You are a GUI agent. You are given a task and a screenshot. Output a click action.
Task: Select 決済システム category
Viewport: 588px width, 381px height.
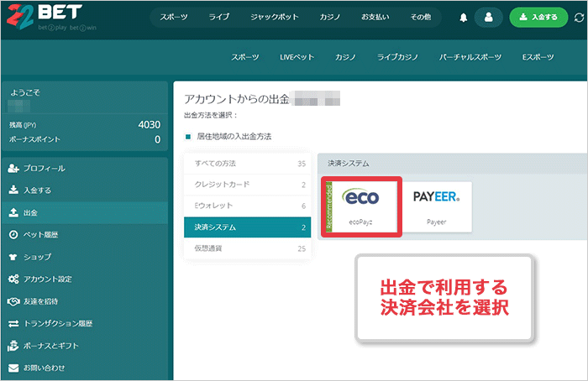[x=248, y=227]
